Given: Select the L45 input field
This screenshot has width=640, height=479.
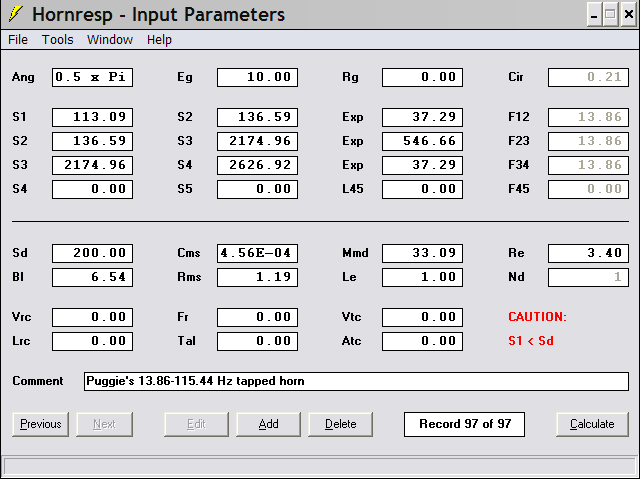Looking at the screenshot, I should (x=422, y=189).
